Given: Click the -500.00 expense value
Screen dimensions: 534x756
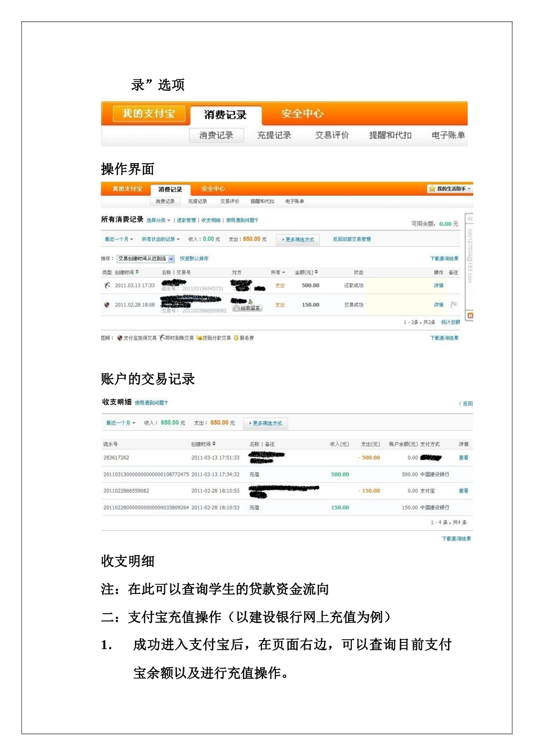Looking at the screenshot, I should [369, 458].
